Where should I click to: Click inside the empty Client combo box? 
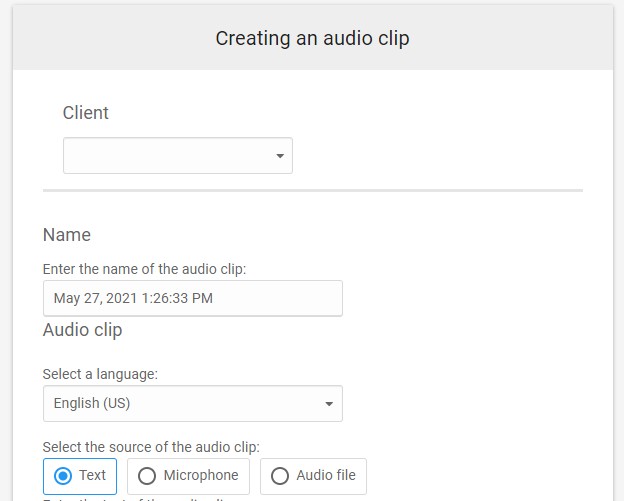[165, 156]
